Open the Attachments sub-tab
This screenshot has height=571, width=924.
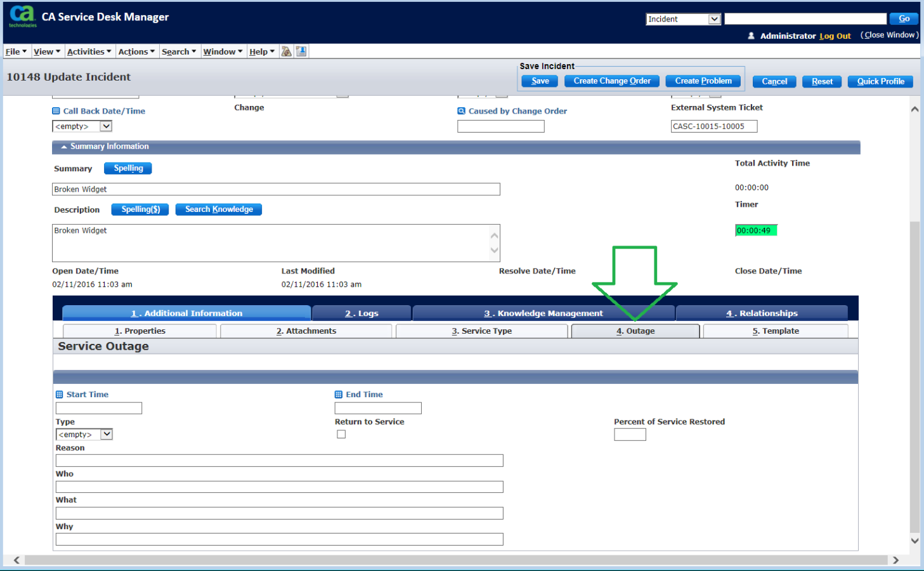[x=306, y=331]
